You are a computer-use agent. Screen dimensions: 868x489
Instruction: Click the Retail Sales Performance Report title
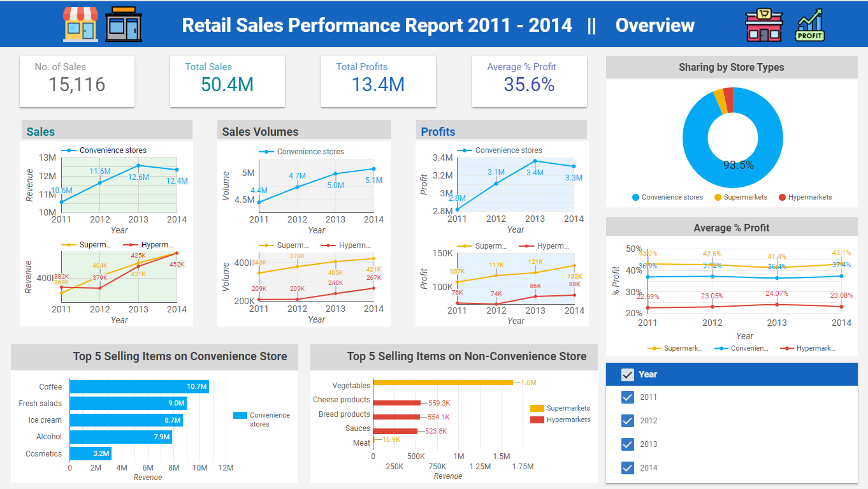click(377, 25)
